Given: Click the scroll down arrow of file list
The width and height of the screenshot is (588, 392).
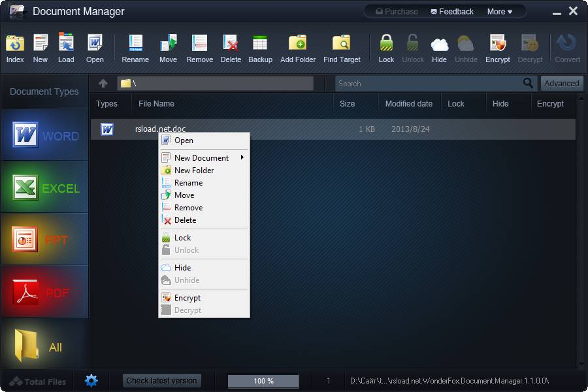Looking at the screenshot, I should pos(581,364).
